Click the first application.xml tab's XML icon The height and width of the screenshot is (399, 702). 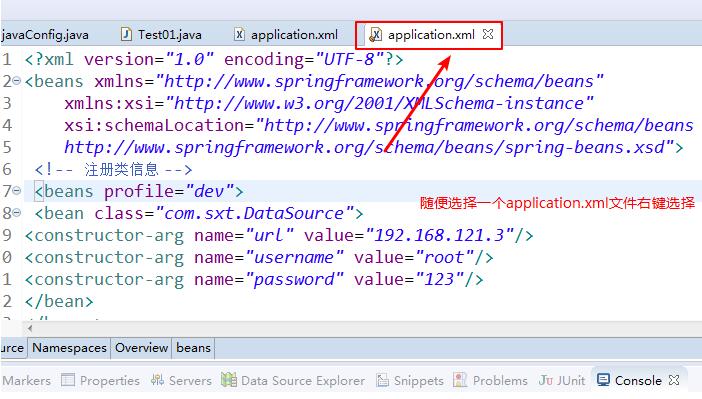tap(240, 34)
